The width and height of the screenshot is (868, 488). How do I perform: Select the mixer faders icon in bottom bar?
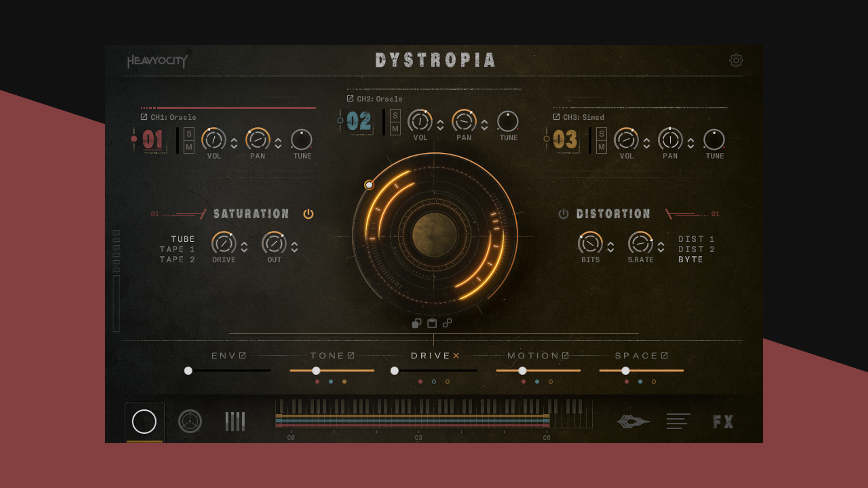tap(235, 422)
